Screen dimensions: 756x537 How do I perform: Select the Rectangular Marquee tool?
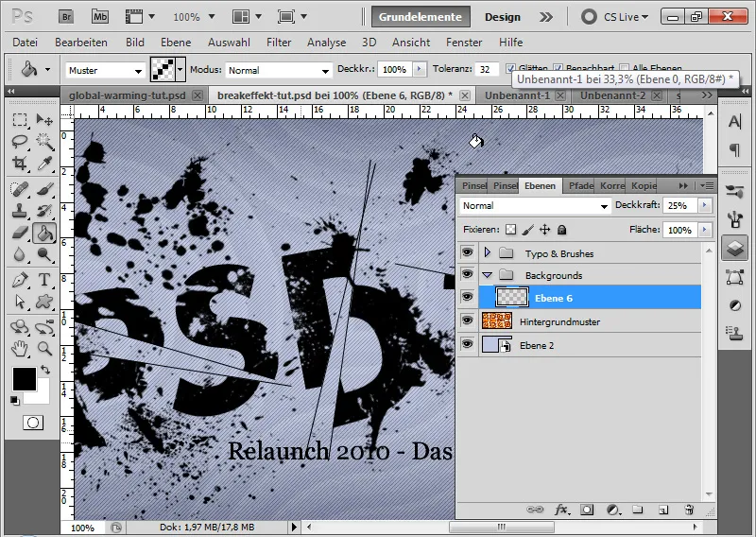coord(19,119)
